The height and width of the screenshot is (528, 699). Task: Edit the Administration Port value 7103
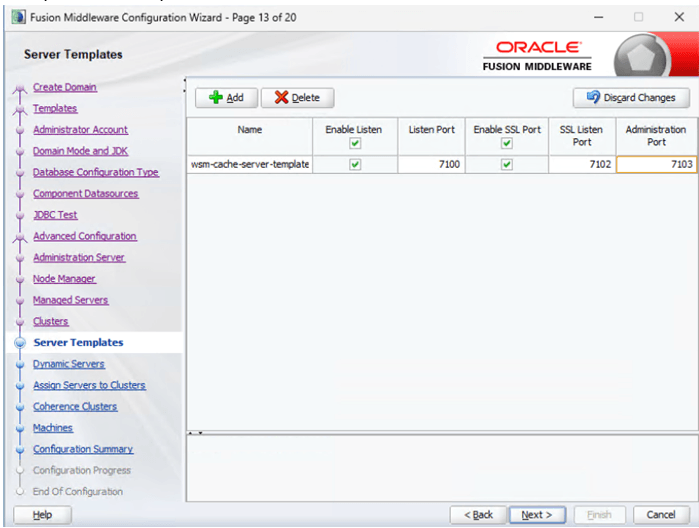[x=656, y=165]
